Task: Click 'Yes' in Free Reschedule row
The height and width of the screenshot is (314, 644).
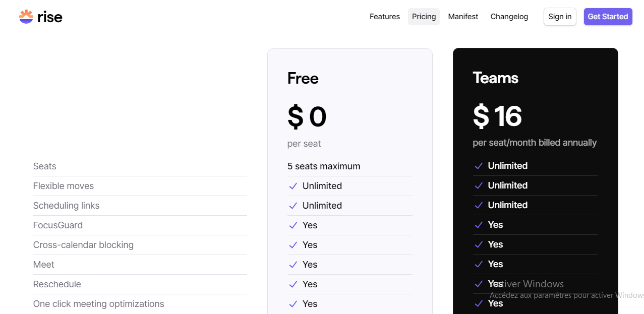Action: point(310,284)
